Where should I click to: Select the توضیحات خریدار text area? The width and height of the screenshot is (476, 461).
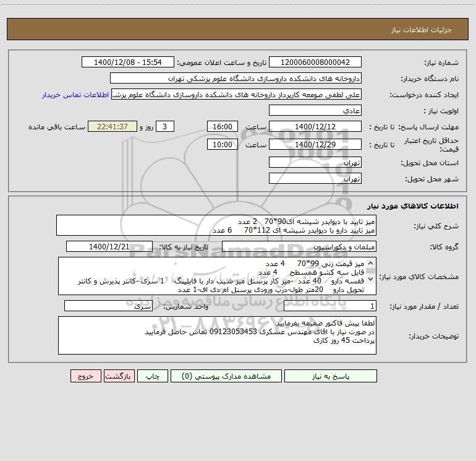[217, 335]
